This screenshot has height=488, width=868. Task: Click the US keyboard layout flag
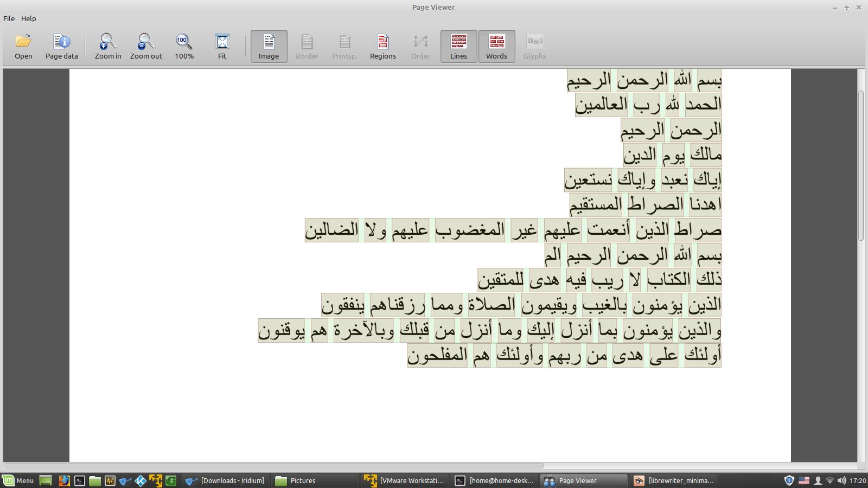point(804,480)
